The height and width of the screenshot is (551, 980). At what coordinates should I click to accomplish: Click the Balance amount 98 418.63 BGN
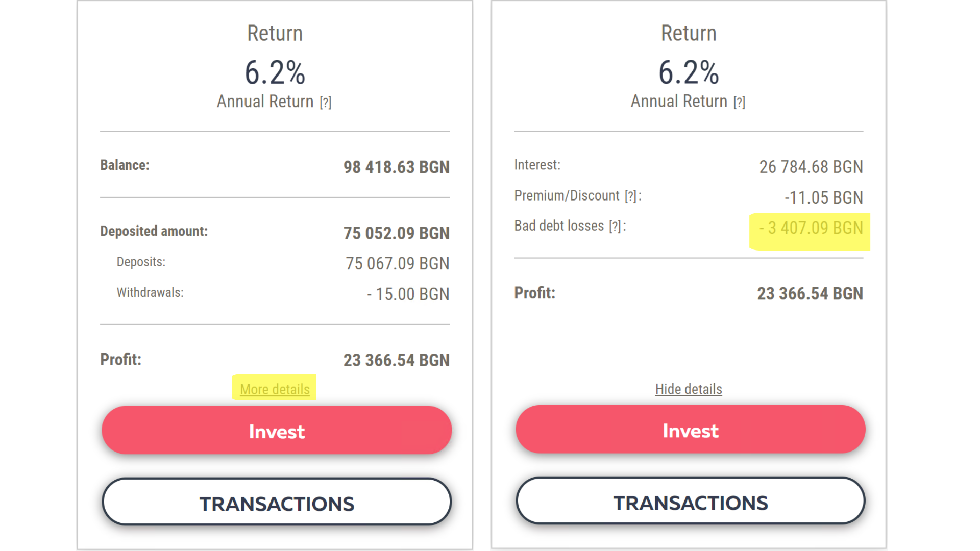pos(396,167)
